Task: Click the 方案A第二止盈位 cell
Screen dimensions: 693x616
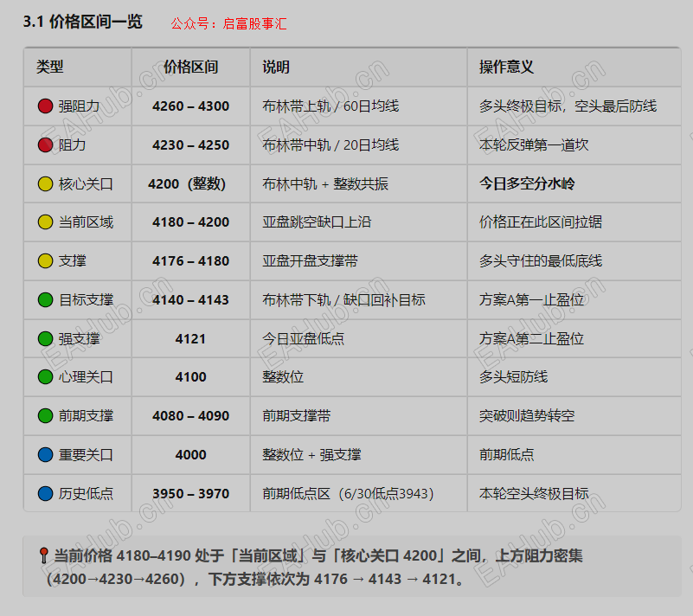Action: tap(532, 339)
